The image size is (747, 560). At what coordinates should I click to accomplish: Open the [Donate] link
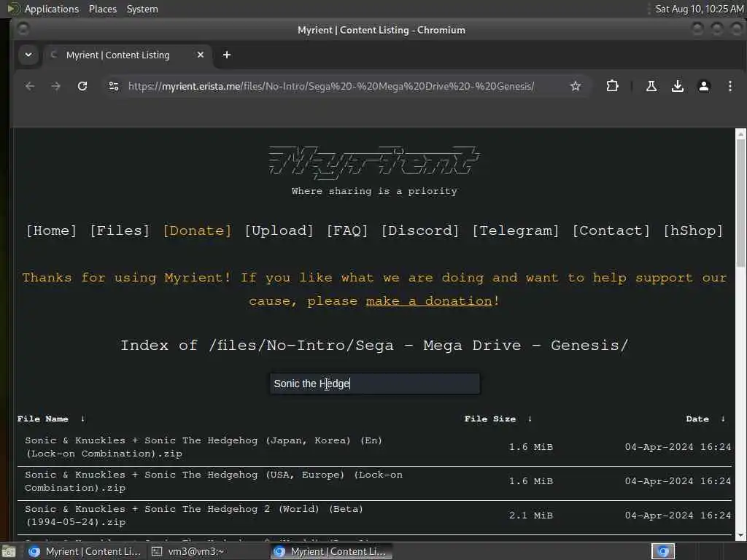click(197, 231)
